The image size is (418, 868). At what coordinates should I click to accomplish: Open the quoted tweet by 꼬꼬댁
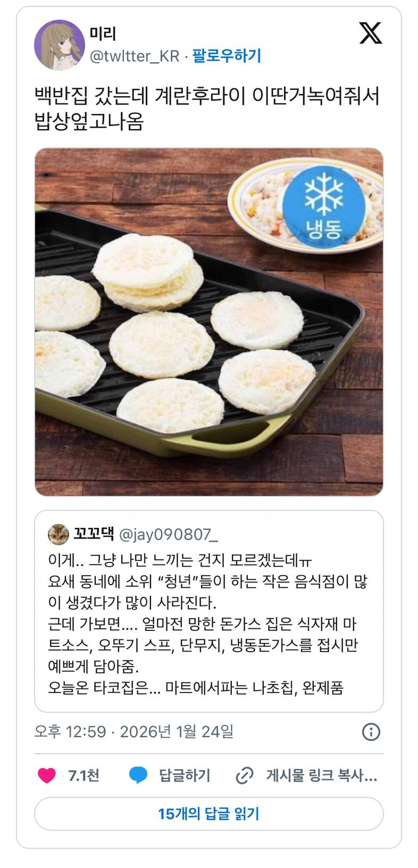click(209, 611)
